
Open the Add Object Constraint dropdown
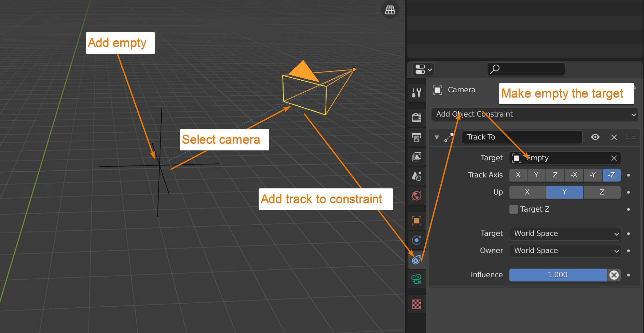tap(534, 114)
